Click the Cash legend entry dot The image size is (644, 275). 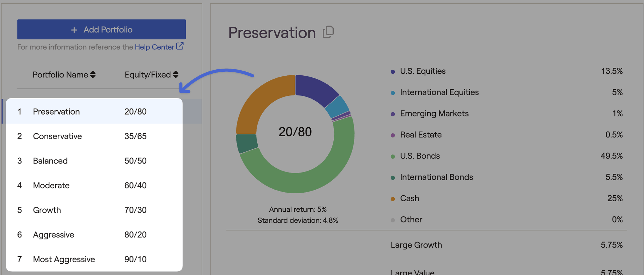pos(393,199)
